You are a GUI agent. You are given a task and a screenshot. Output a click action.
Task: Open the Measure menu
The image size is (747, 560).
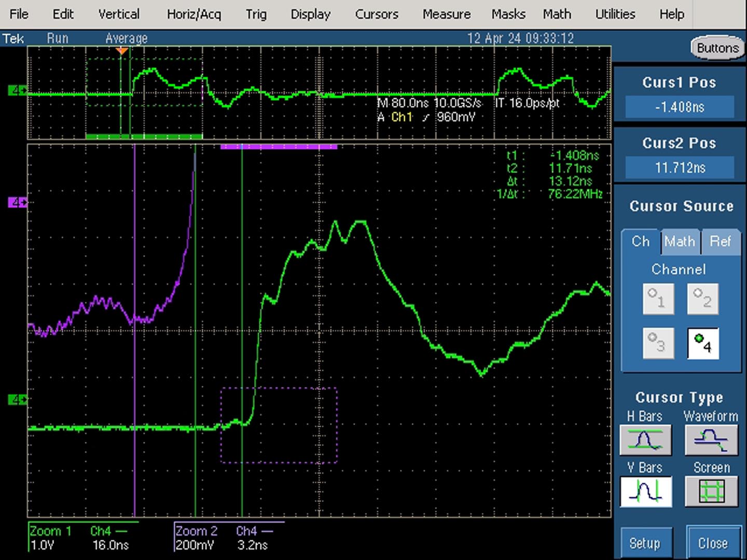click(447, 14)
